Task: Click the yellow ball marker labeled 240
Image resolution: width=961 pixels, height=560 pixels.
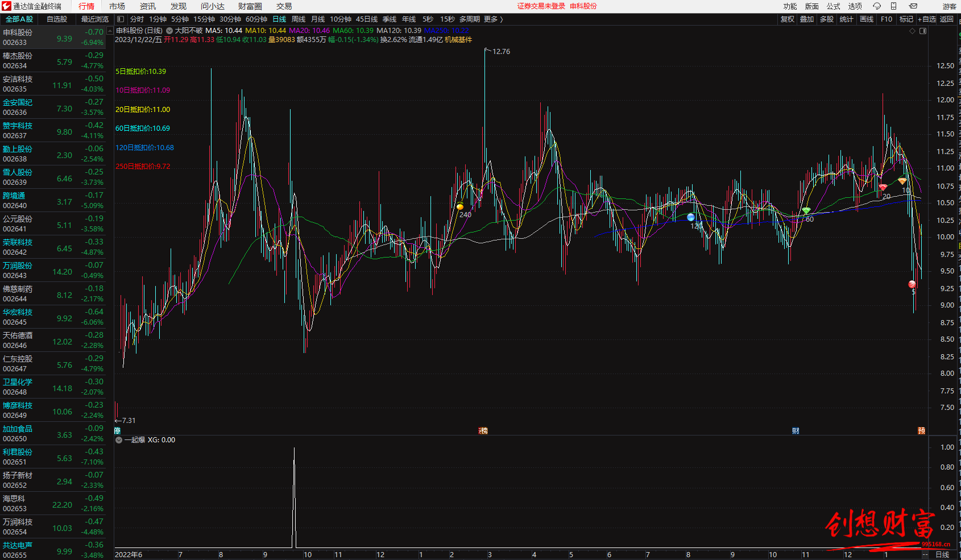Action: coord(459,207)
